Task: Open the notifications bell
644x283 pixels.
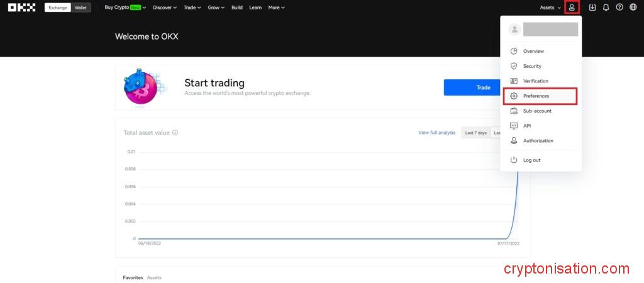Action: (x=606, y=8)
